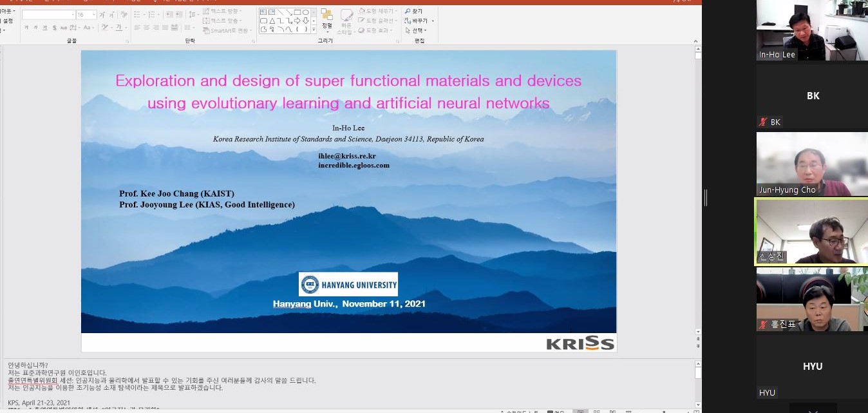Toggle text shadow formatting

point(53,28)
